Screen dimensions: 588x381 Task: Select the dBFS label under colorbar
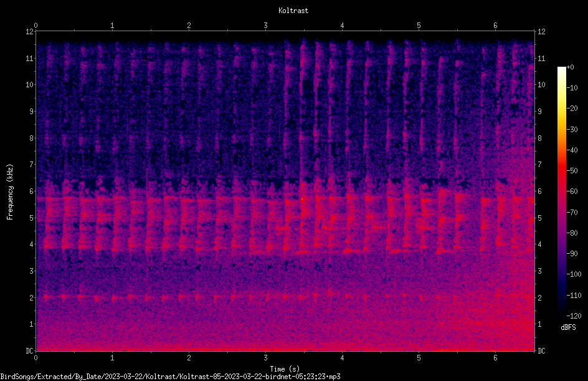tap(568, 327)
